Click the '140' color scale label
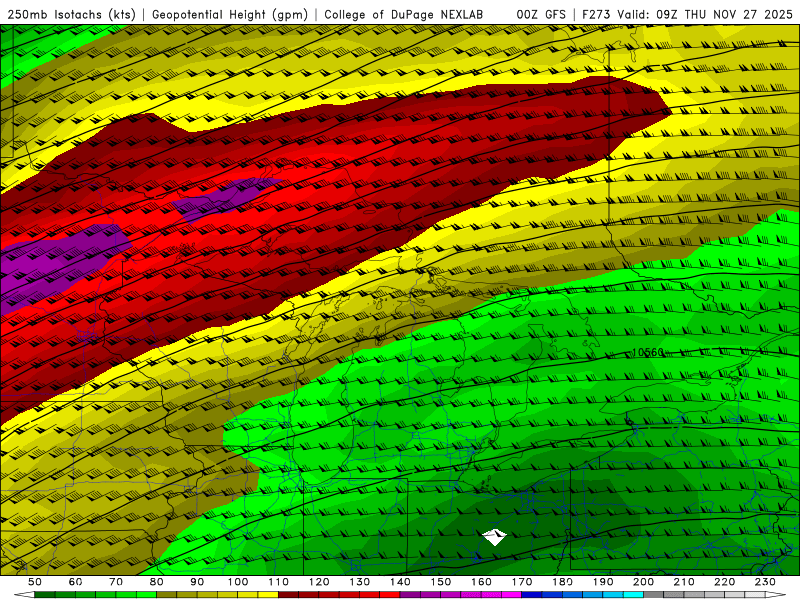This screenshot has width=800, height=600. click(x=400, y=582)
